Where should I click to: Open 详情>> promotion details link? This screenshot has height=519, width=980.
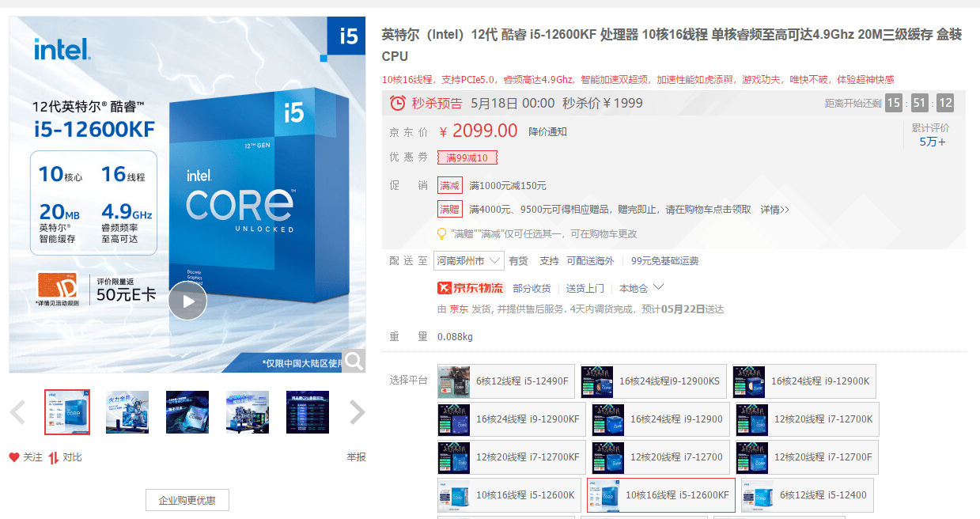(774, 210)
